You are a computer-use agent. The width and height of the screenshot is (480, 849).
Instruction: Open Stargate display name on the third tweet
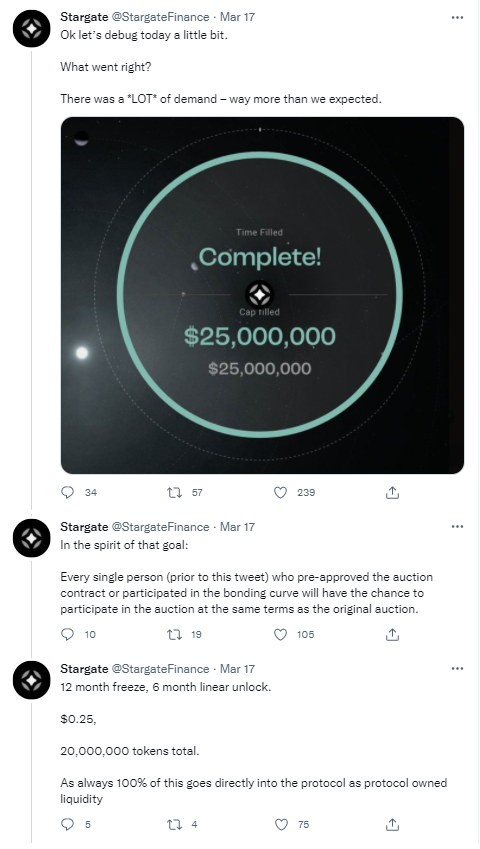pos(84,669)
